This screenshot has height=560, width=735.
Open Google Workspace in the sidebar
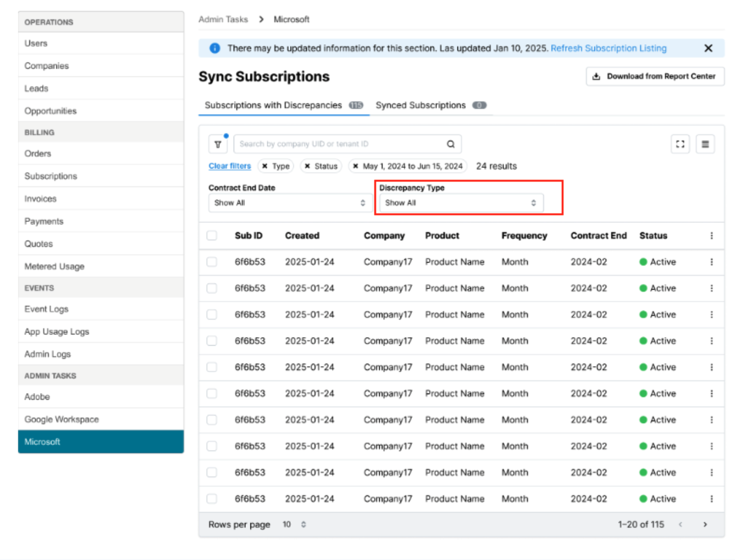point(62,419)
